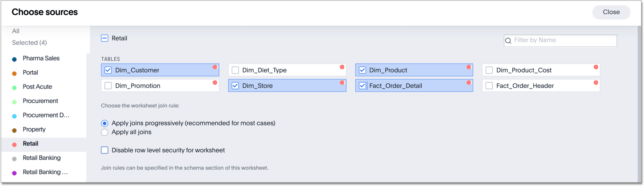Image resolution: width=644 pixels, height=186 pixels.
Task: Click the orange dot beside Portal
Action: pyautogui.click(x=14, y=73)
